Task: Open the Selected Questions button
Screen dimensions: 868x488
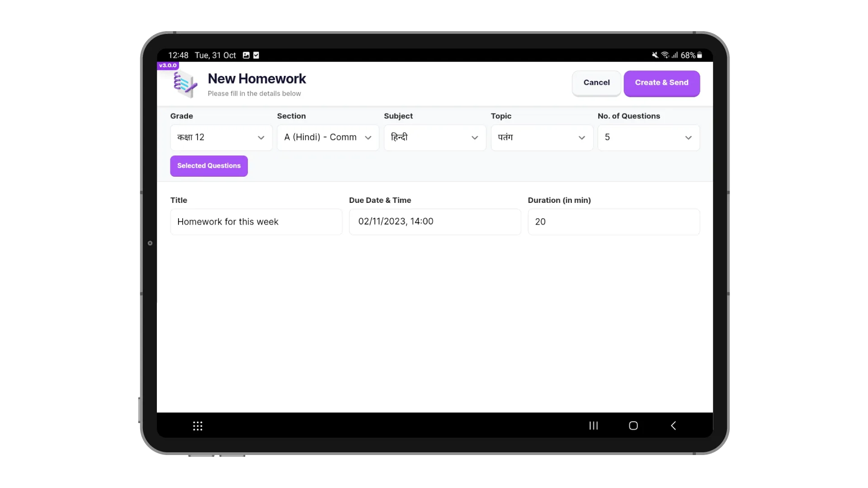Action: [209, 166]
